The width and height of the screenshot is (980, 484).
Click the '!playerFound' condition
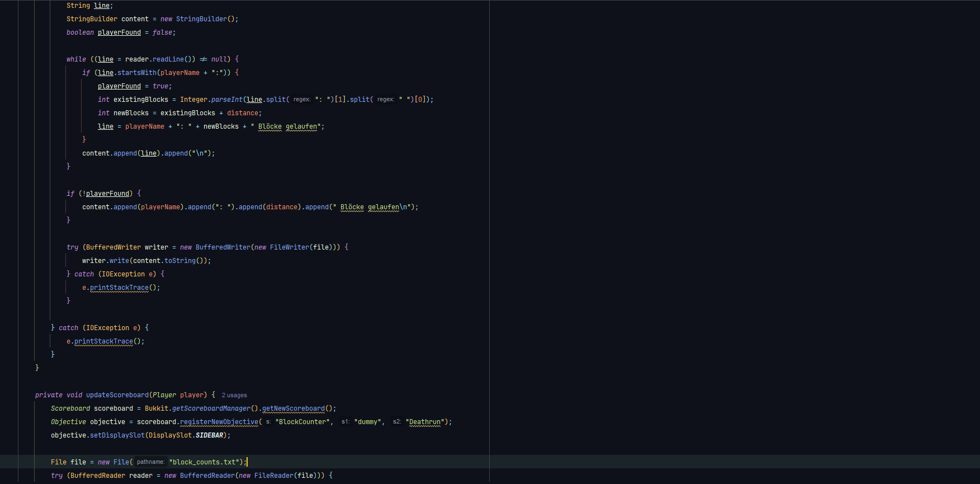(106, 194)
